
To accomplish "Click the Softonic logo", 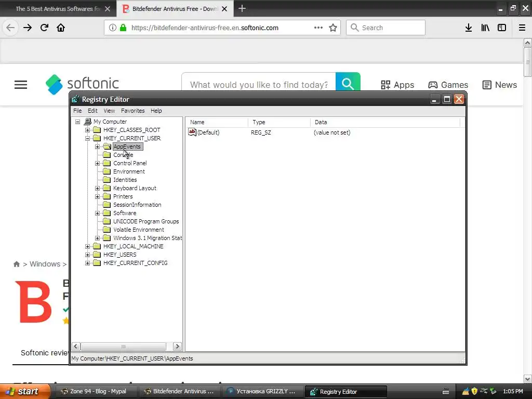I will [x=83, y=84].
